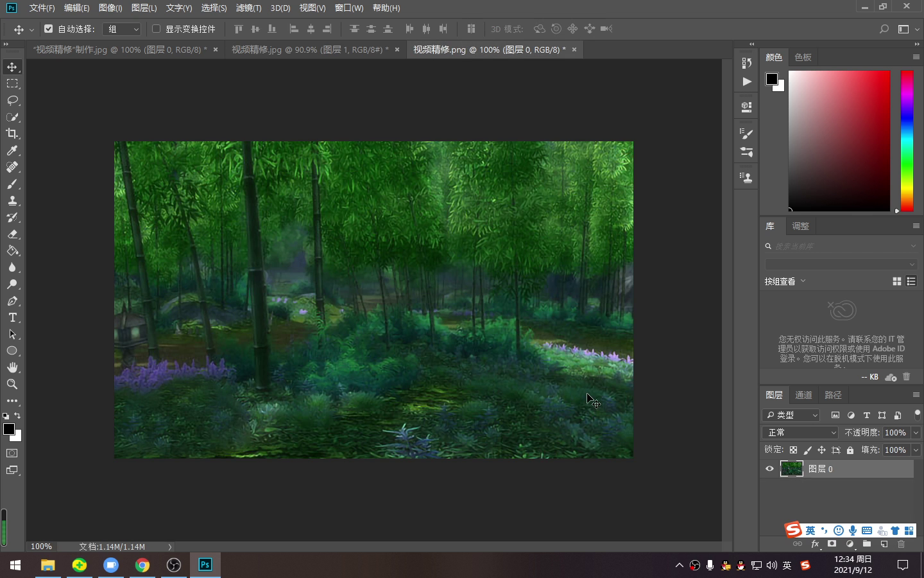Screen dimensions: 924x578
Task: Open the Actions panel play icon
Action: click(746, 82)
